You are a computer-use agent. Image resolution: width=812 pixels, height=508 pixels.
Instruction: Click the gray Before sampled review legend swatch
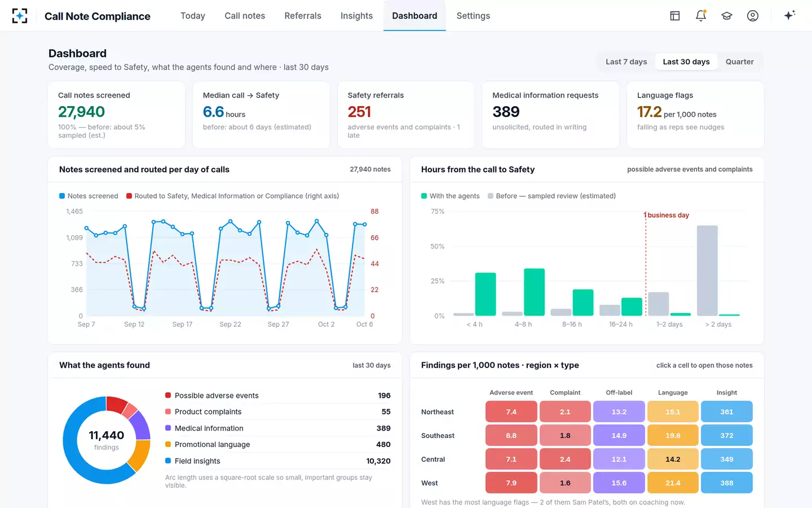(x=491, y=196)
